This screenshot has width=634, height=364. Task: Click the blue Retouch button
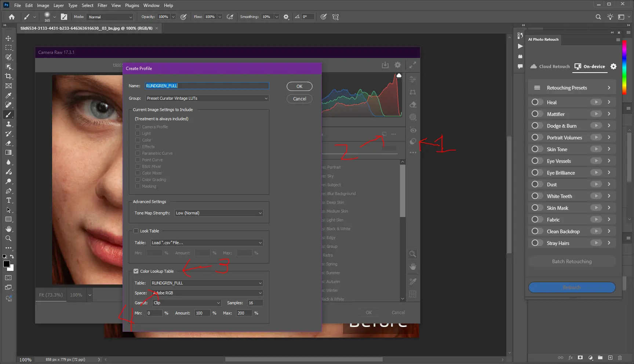click(572, 287)
